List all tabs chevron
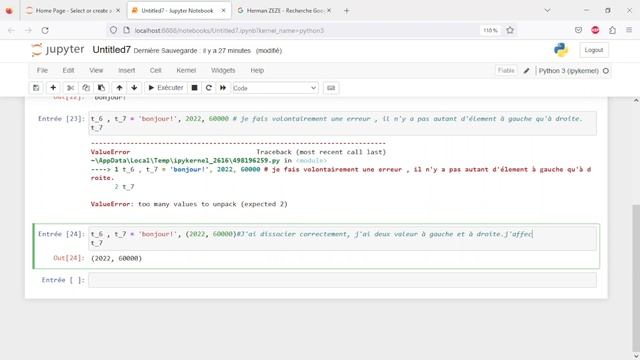This screenshot has width=640, height=360. coord(547,11)
